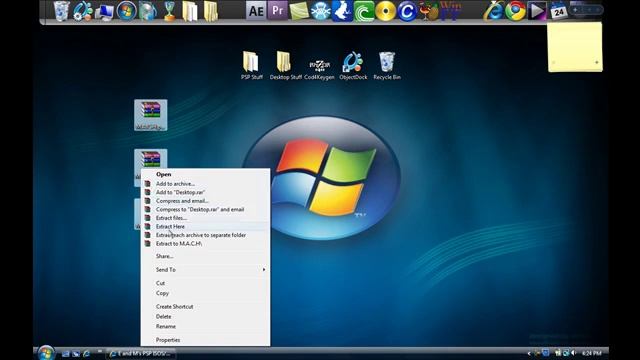Click the calendar icon showing 24 in dock
Viewport: 640px width, 360px height.
(x=558, y=11)
